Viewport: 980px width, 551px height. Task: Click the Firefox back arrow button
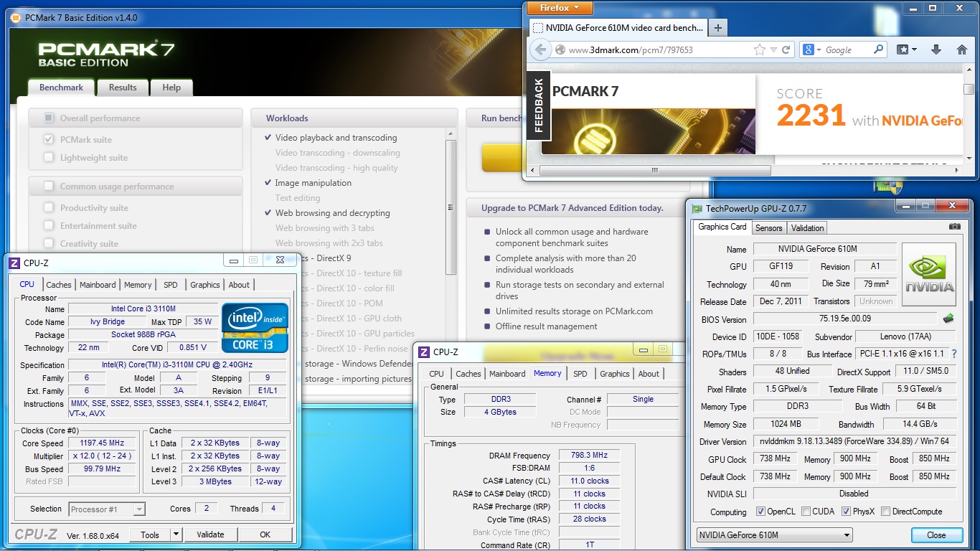(x=540, y=50)
